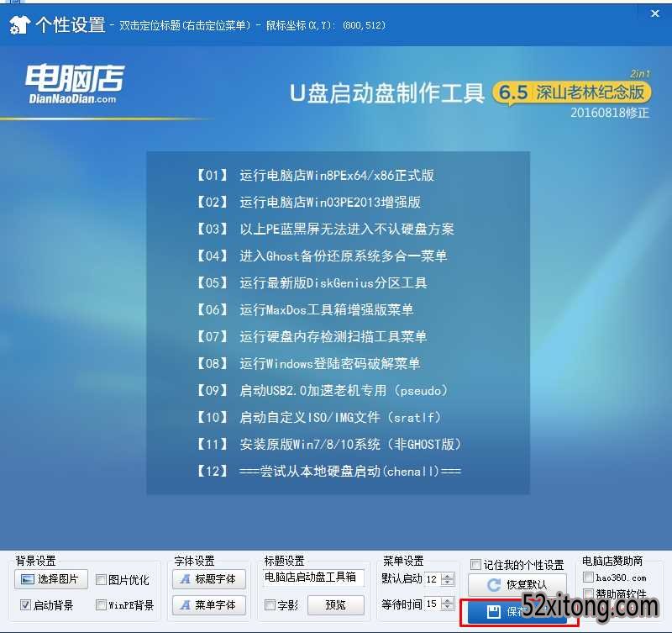Click the 选择图片 button
The image size is (672, 633).
tap(51, 579)
